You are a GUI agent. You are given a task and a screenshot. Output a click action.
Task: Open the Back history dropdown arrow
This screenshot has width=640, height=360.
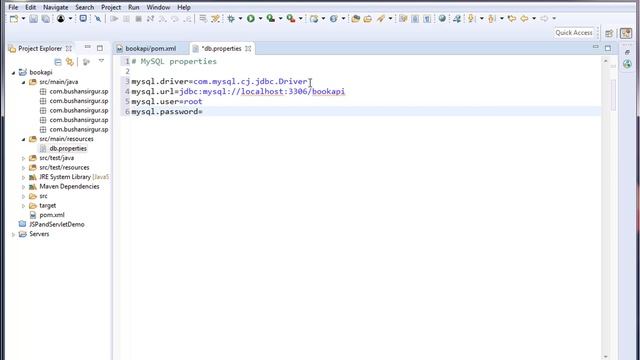tap(534, 19)
